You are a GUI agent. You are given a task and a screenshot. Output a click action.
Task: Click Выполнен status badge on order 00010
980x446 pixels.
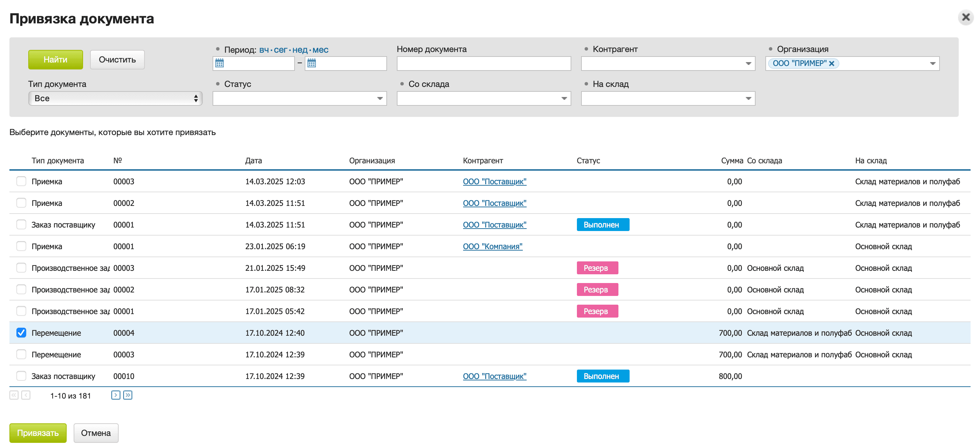click(603, 376)
